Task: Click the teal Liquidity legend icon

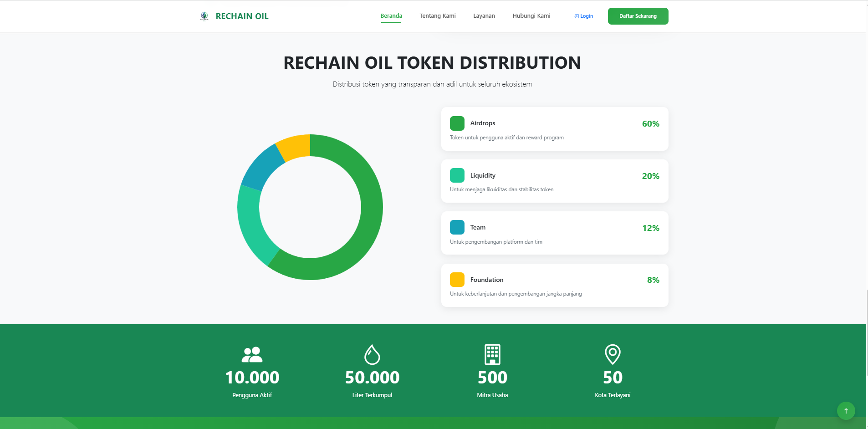Action: (456, 175)
